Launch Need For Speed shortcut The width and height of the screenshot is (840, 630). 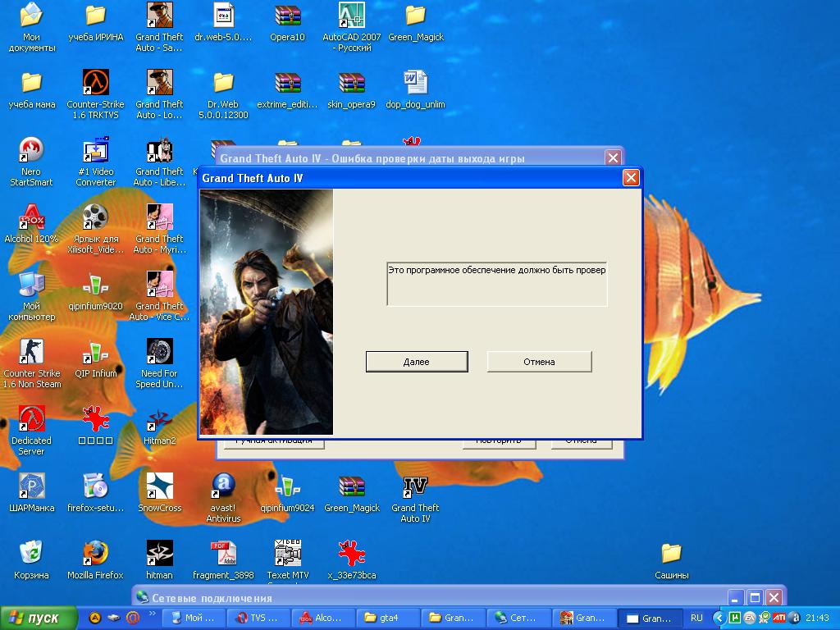tap(159, 353)
